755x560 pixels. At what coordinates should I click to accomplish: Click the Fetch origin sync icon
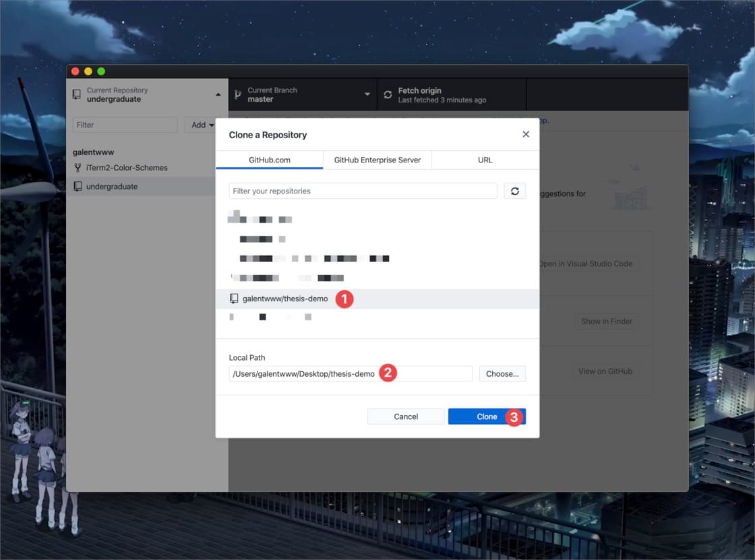[x=388, y=95]
